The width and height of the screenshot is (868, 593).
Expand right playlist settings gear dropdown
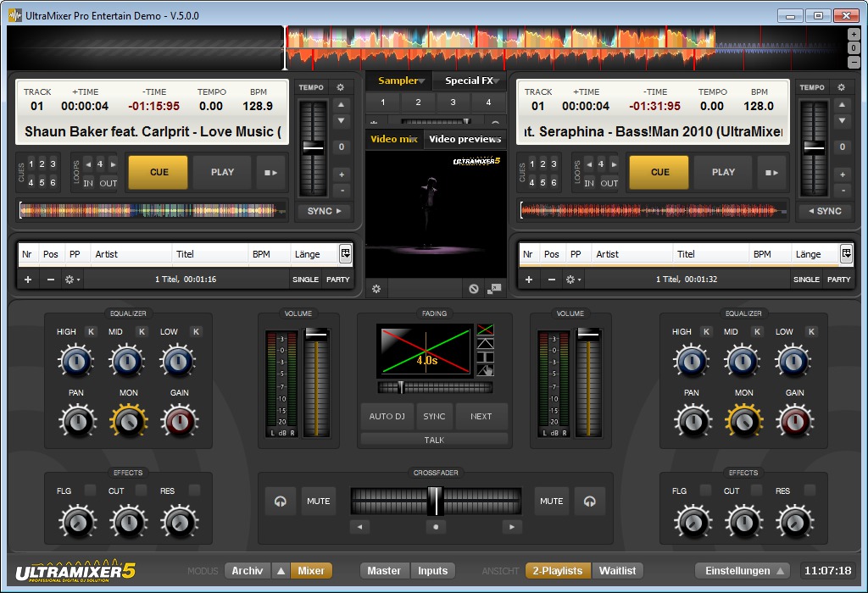574,280
